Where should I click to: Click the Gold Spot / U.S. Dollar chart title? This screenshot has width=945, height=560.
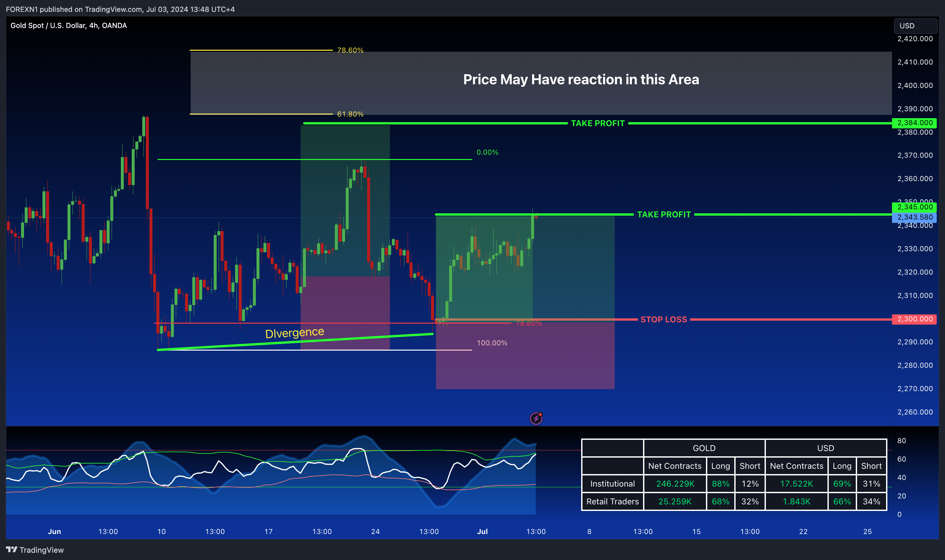[x=69, y=25]
